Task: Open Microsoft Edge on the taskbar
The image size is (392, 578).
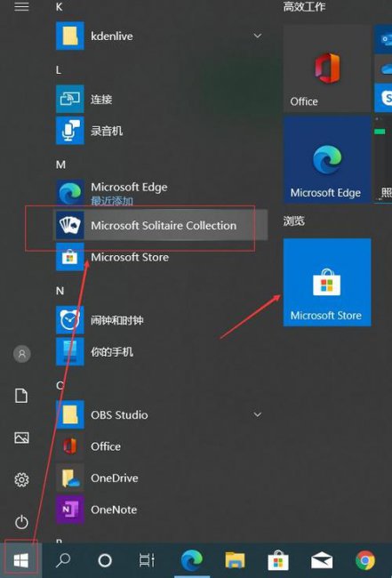Action: pos(192,560)
